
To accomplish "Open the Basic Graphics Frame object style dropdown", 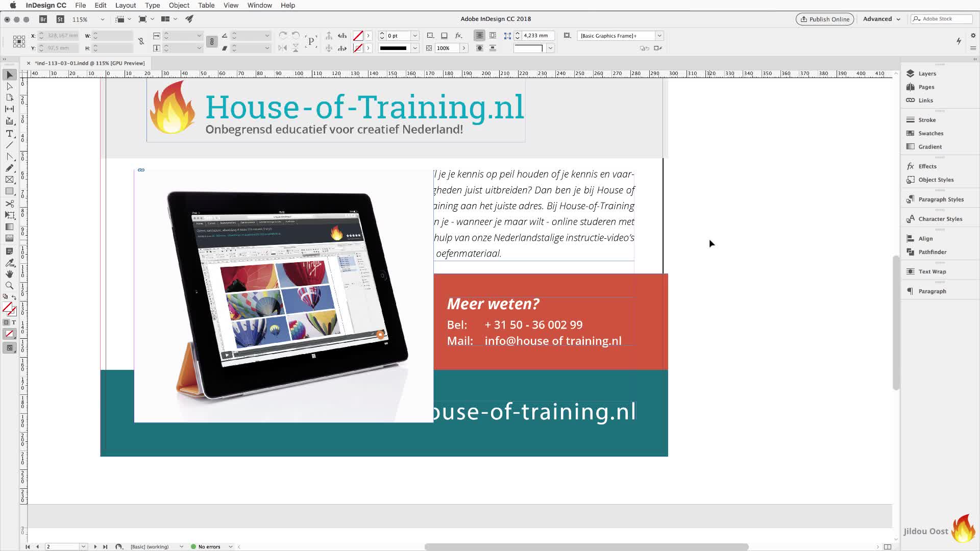I will click(x=659, y=36).
